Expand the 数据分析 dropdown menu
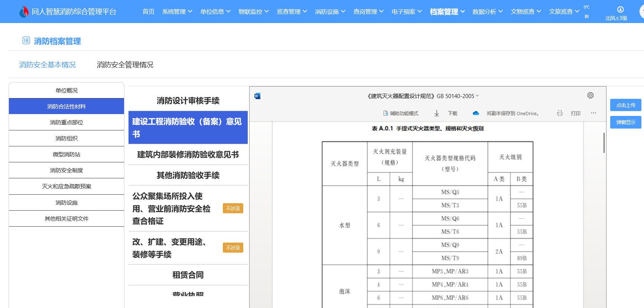Screen dimensions: 644x308 pos(487,12)
